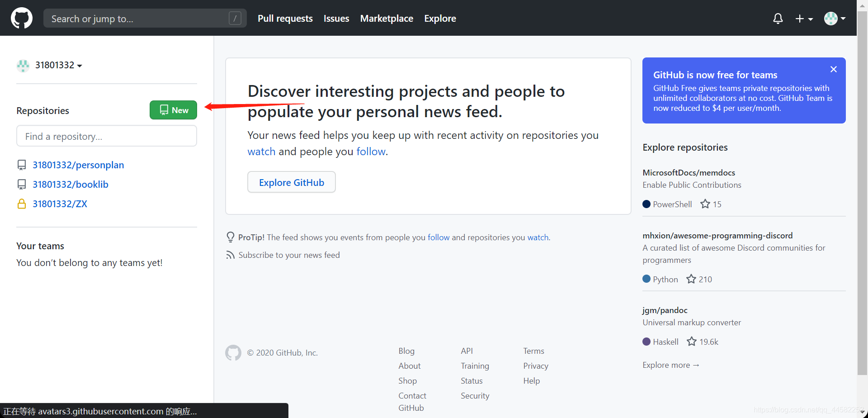This screenshot has width=868, height=418.
Task: Click the footer GitHub logo
Action: 233,353
